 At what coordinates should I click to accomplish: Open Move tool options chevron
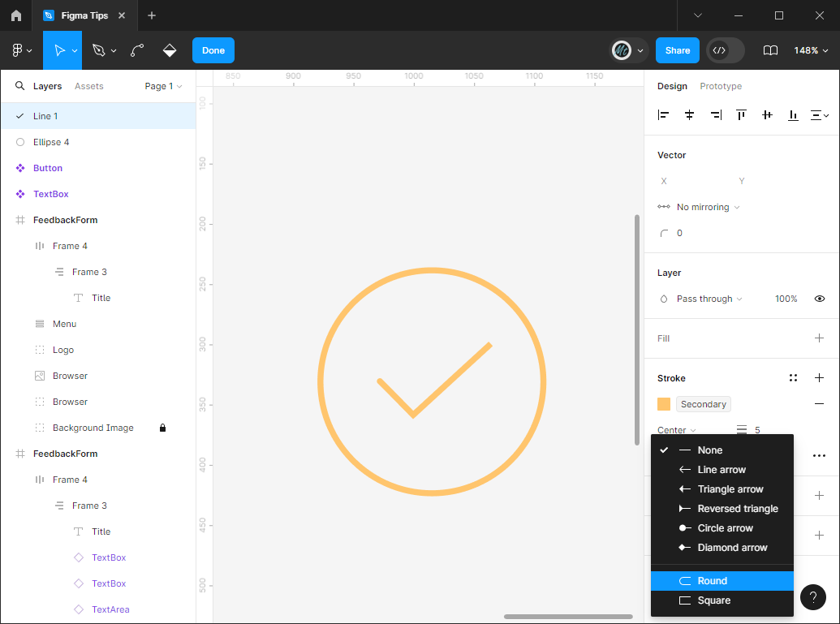tap(75, 51)
